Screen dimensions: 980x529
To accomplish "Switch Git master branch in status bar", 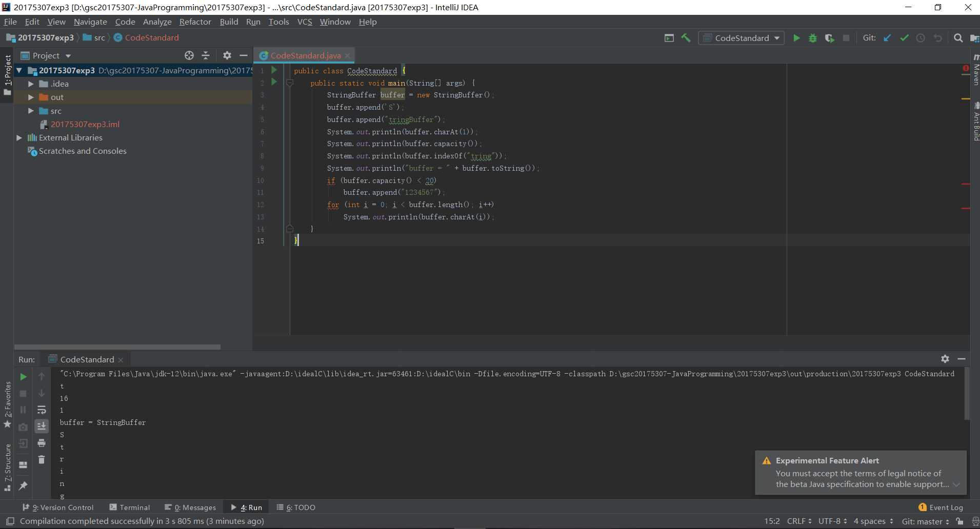I will pos(925,521).
